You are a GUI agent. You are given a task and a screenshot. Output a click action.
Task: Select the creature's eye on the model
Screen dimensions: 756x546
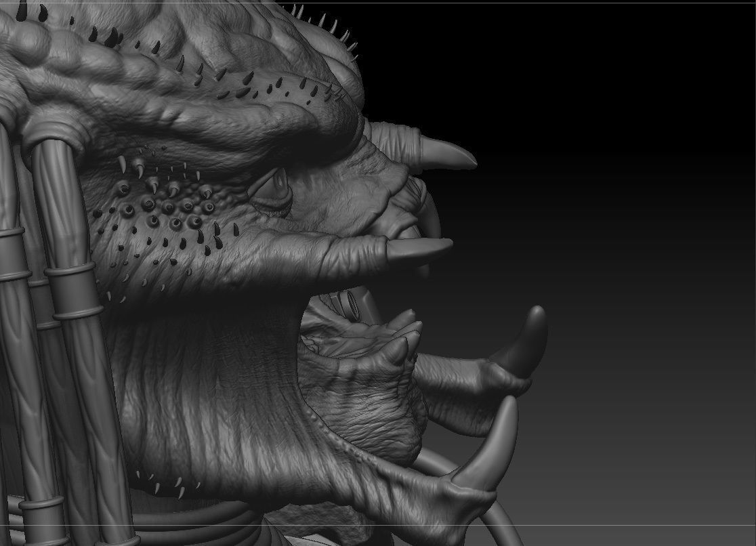[x=270, y=190]
